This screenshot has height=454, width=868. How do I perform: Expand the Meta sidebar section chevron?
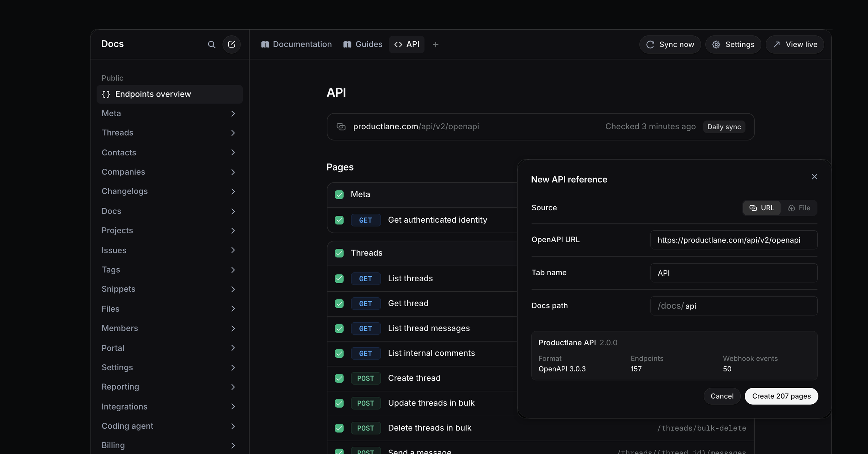point(233,114)
